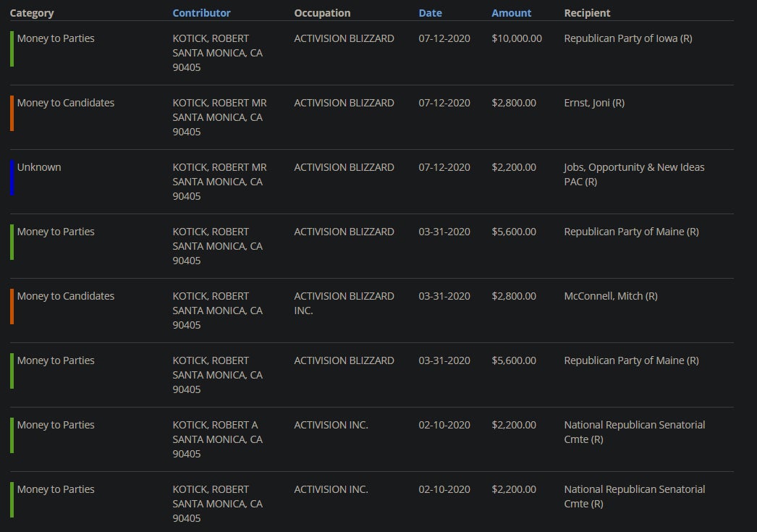Screen dimensions: 757x532
Task: Sort table by Contributor column header
Action: coord(201,13)
